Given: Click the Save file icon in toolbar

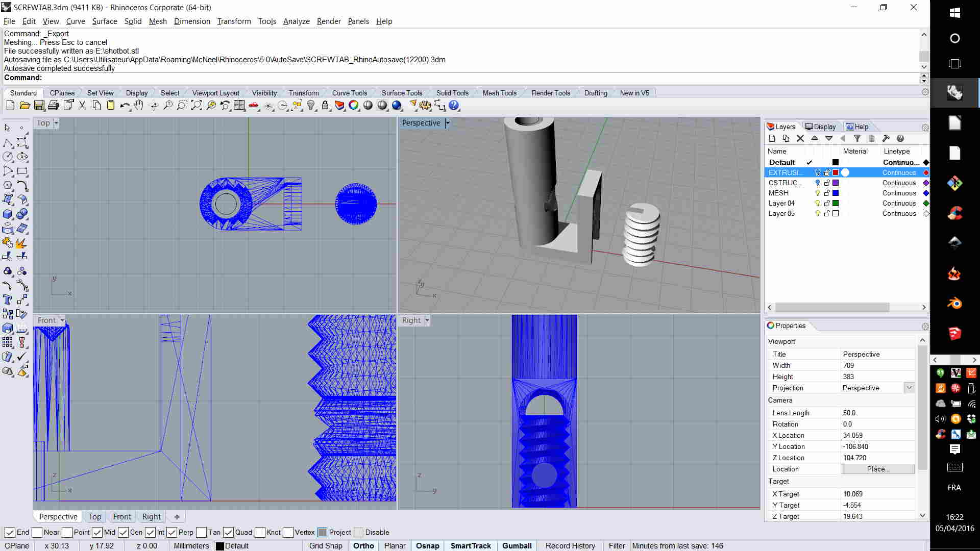Looking at the screenshot, I should [39, 106].
